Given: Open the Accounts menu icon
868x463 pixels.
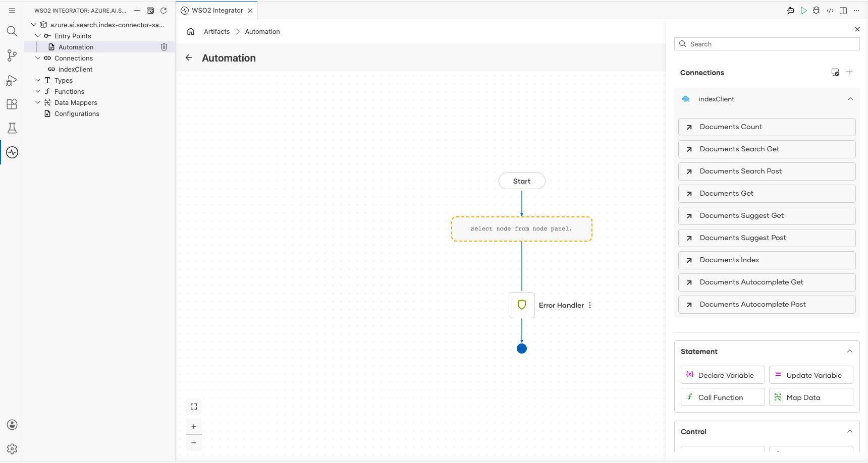Looking at the screenshot, I should click(12, 425).
